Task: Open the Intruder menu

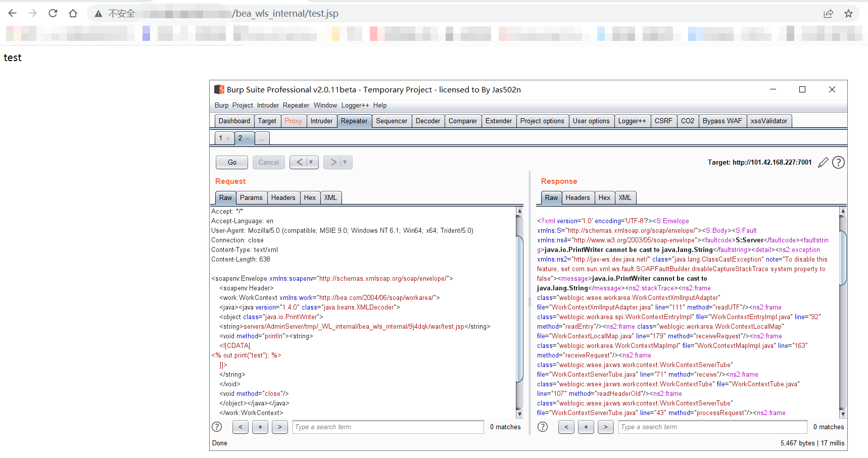Action: coord(268,105)
